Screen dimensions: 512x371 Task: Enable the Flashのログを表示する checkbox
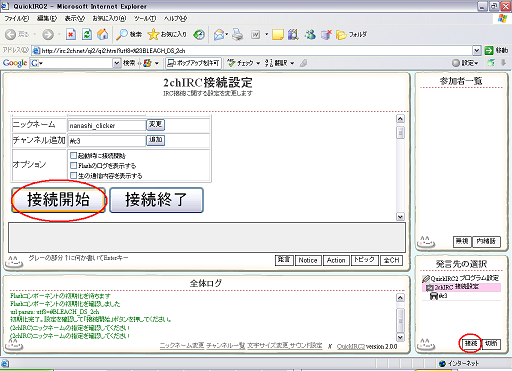73,165
